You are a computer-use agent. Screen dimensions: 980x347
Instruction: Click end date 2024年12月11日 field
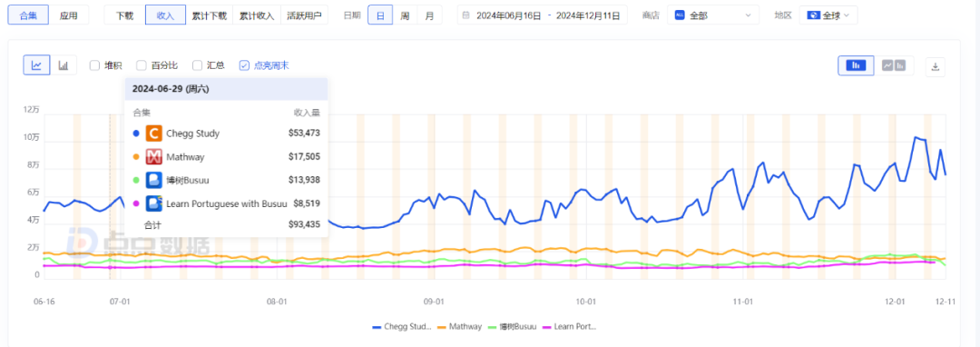(x=587, y=15)
